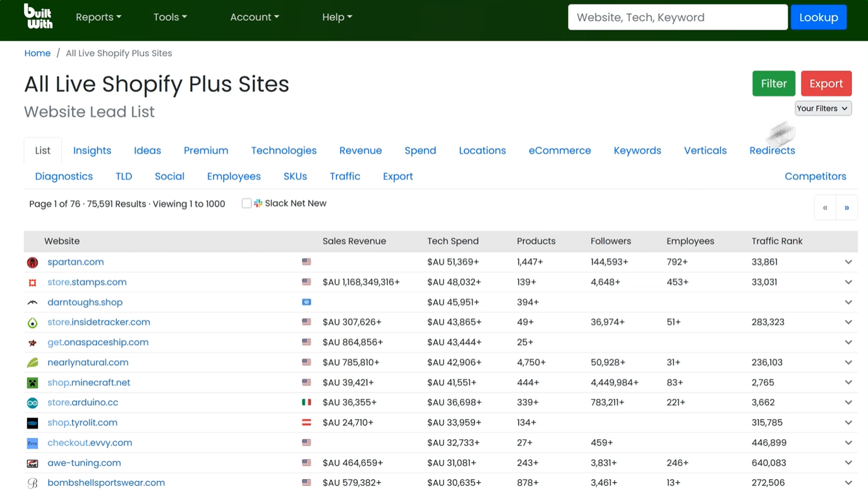This screenshot has width=868, height=491.
Task: Click the awe-tuning.com favicon
Action: pyautogui.click(x=32, y=463)
